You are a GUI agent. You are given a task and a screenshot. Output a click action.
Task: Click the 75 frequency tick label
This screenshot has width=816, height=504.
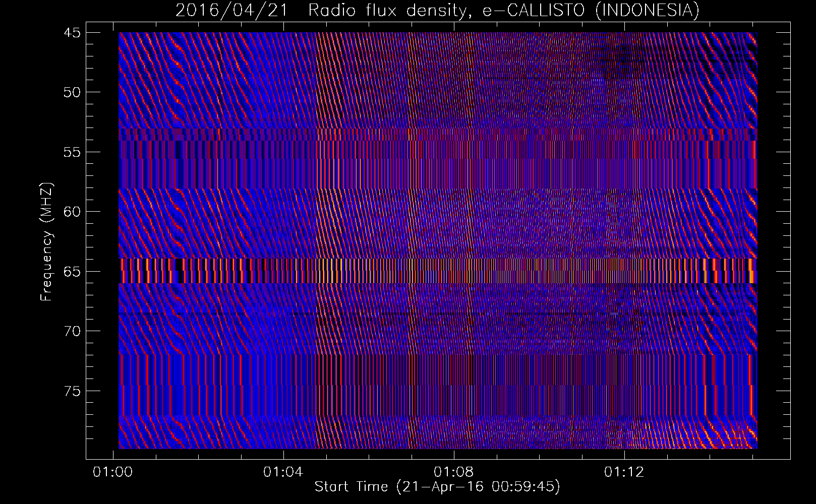(72, 391)
